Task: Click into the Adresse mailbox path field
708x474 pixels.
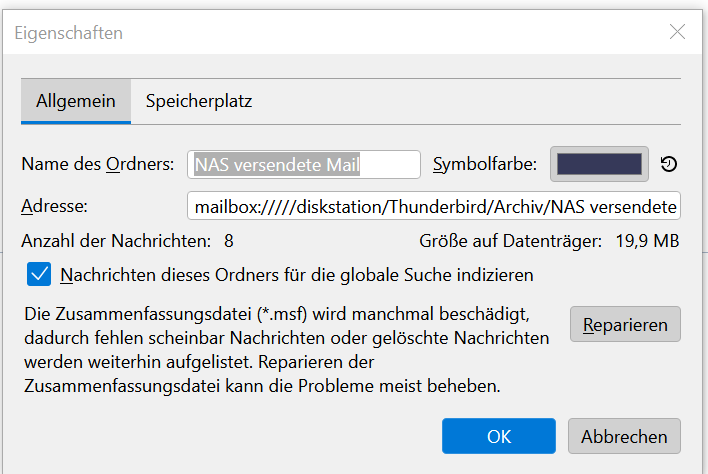Action: coord(433,207)
